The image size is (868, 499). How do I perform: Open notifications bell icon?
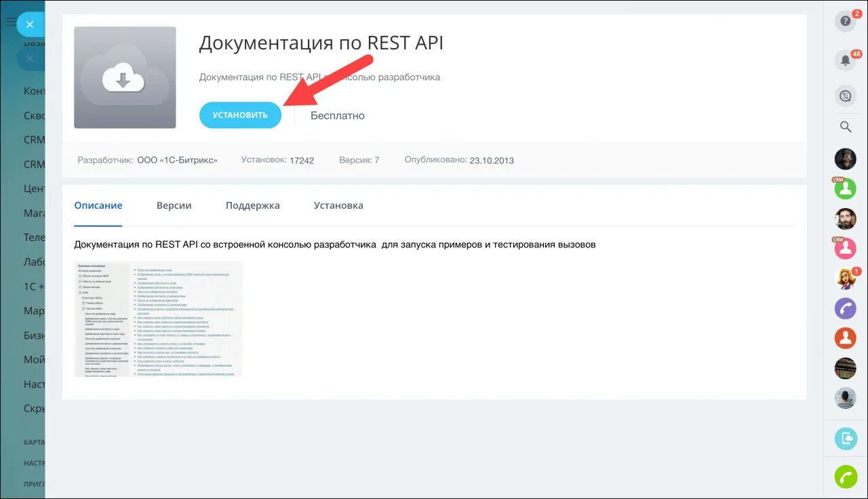pos(846,60)
